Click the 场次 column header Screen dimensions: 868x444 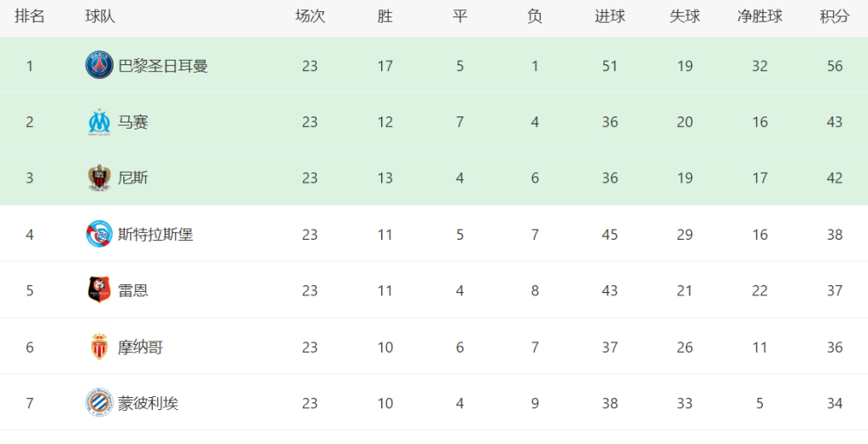pyautogui.click(x=310, y=17)
